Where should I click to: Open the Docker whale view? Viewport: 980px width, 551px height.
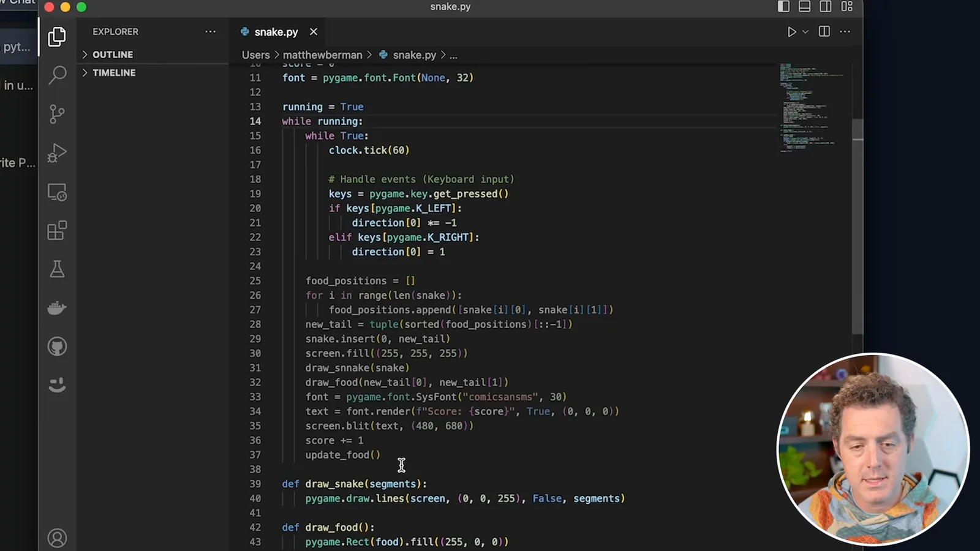pyautogui.click(x=57, y=308)
